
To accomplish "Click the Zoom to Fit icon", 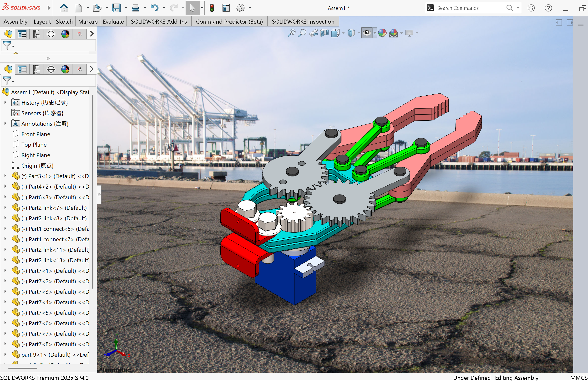I will pos(292,33).
